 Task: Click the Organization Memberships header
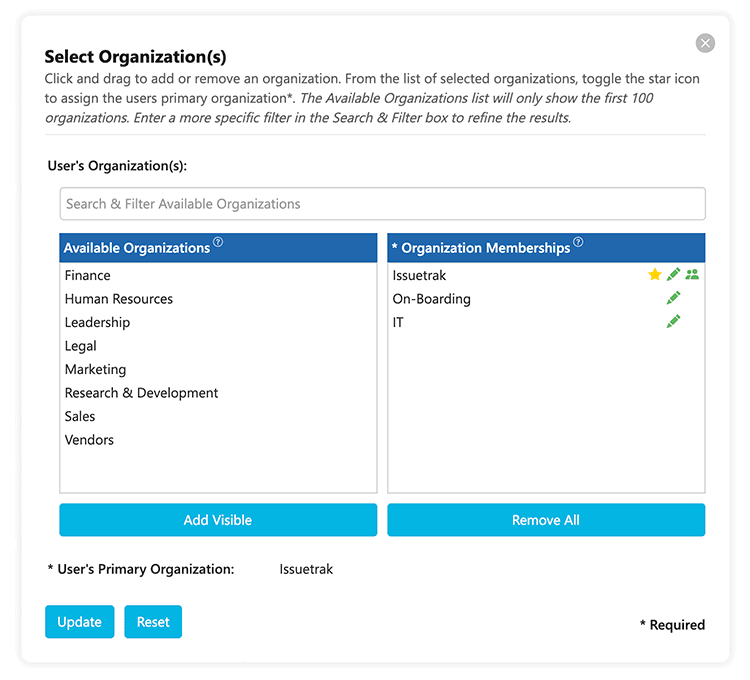point(546,248)
